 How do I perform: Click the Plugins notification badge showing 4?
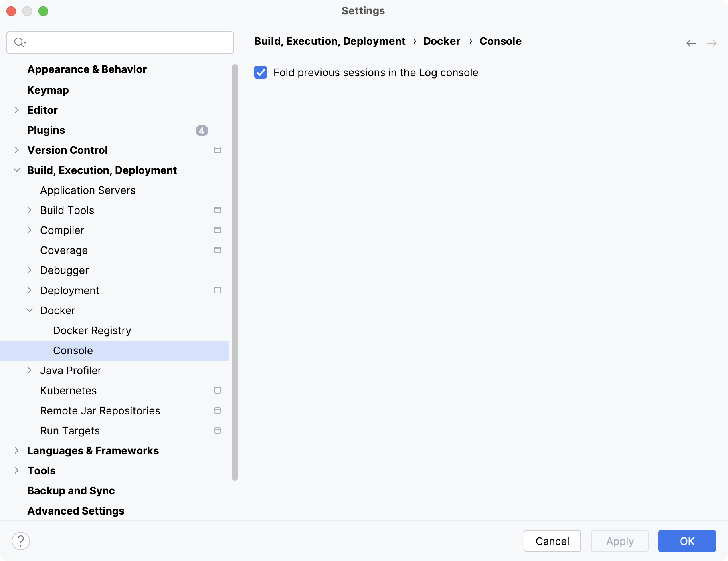pyautogui.click(x=202, y=130)
